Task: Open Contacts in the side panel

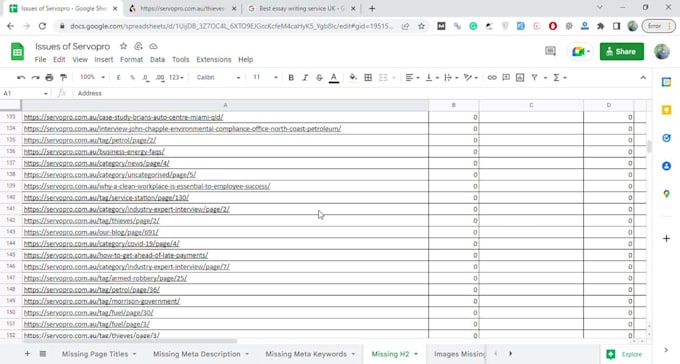Action: pyautogui.click(x=667, y=166)
